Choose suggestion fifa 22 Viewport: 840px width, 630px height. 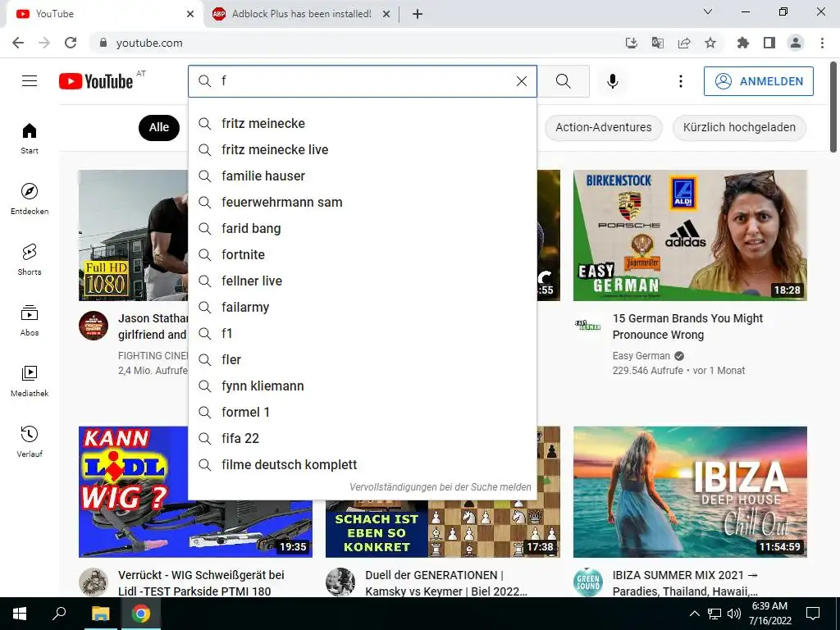[363, 438]
